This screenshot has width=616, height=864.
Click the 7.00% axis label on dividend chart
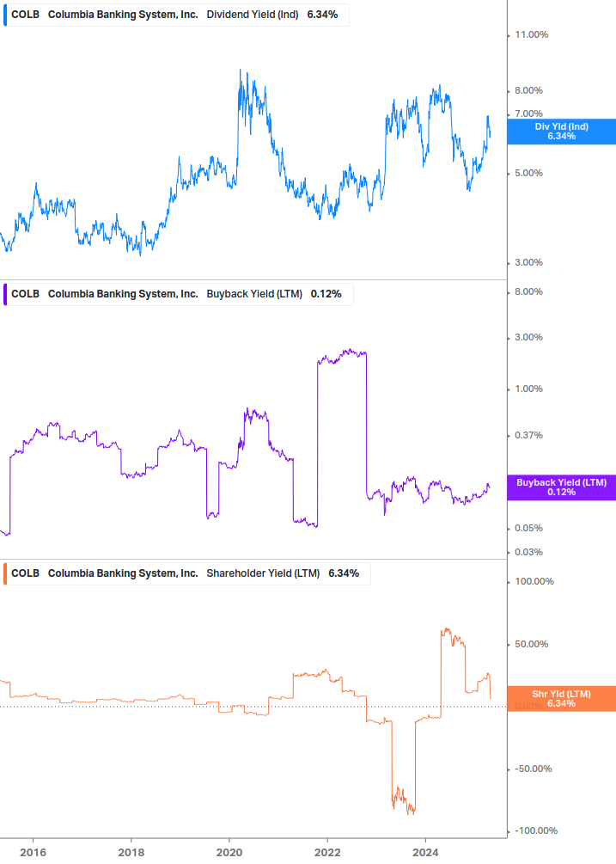pos(528,114)
